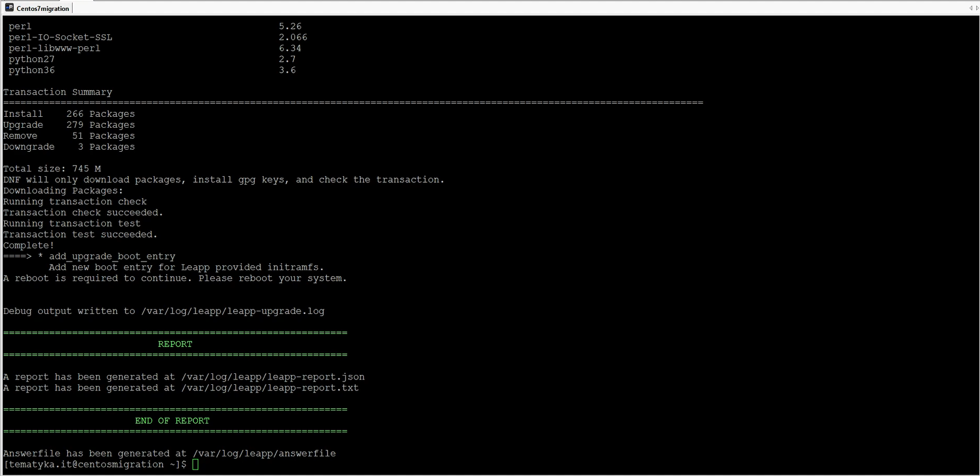Image resolution: width=980 pixels, height=476 pixels.
Task: Click the 'Downgrade 3 Packages' line
Action: [x=69, y=147]
